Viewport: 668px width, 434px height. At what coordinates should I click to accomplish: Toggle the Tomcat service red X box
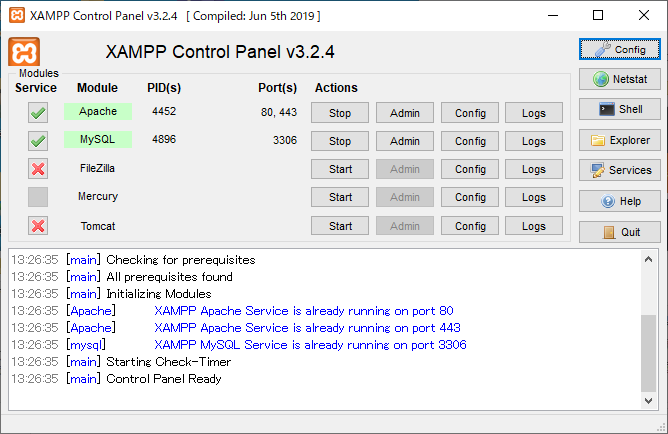pos(38,226)
